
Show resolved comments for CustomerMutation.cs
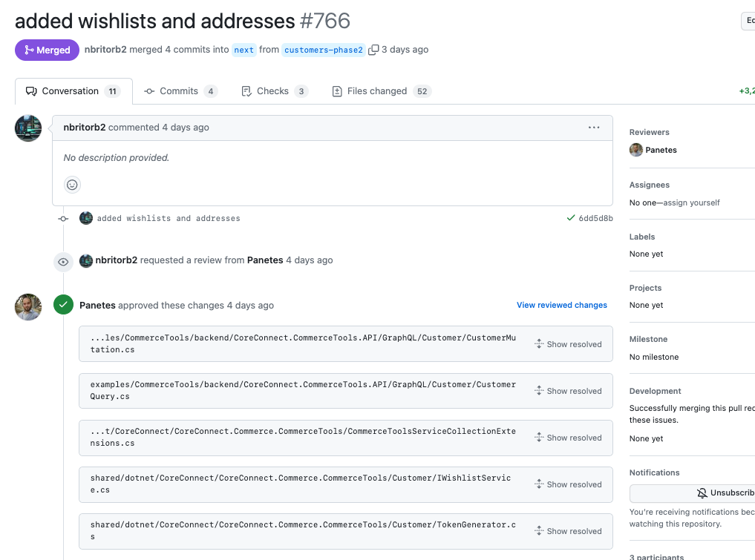click(x=568, y=344)
